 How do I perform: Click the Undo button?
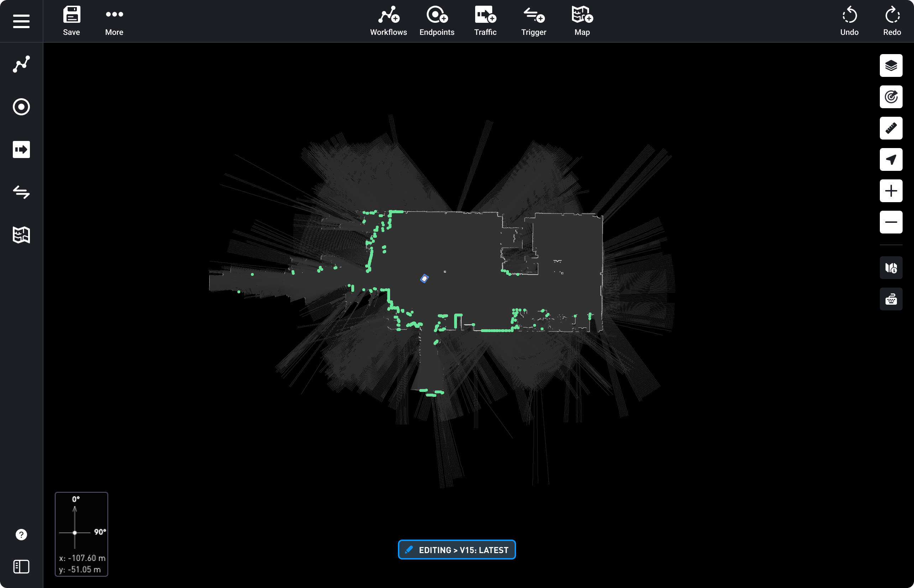(850, 21)
